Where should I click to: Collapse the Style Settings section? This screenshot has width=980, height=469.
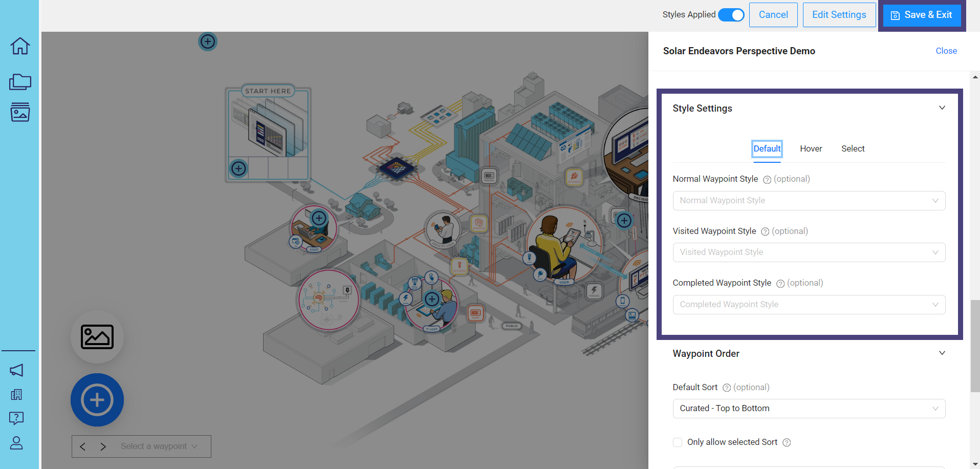pyautogui.click(x=942, y=108)
